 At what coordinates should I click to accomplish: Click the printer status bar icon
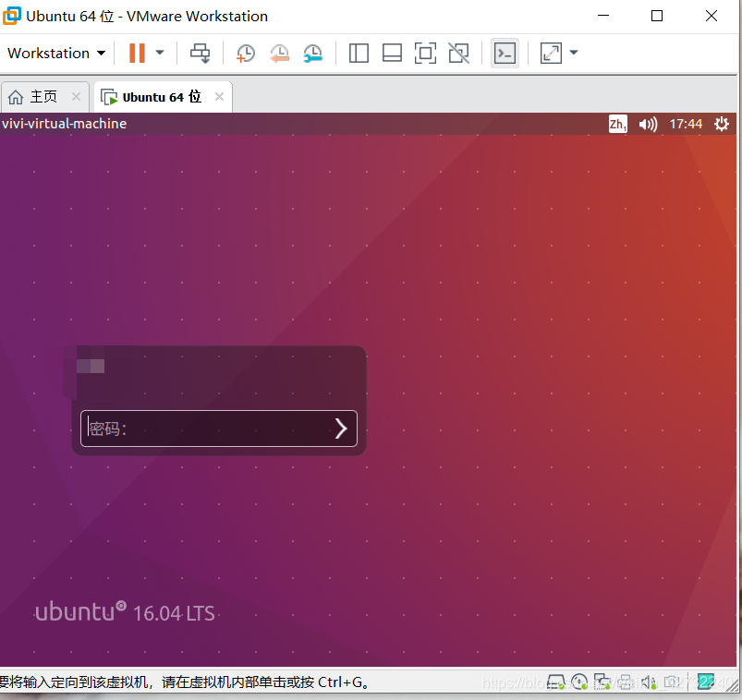tap(626, 682)
